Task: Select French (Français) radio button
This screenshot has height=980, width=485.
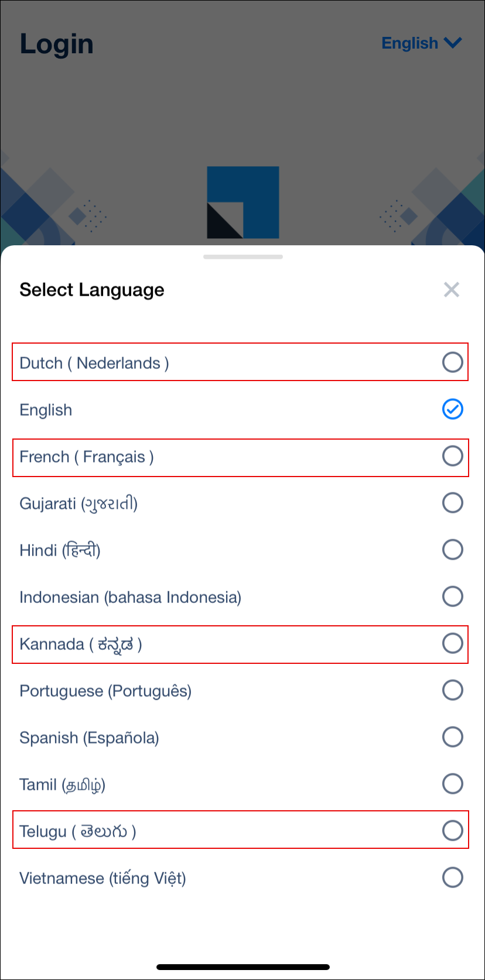Action: 452,456
